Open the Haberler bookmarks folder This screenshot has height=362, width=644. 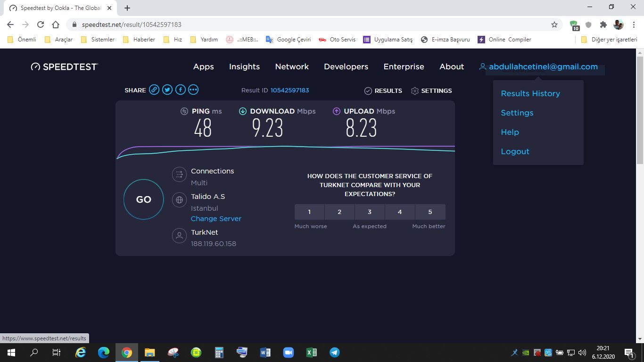click(x=139, y=40)
